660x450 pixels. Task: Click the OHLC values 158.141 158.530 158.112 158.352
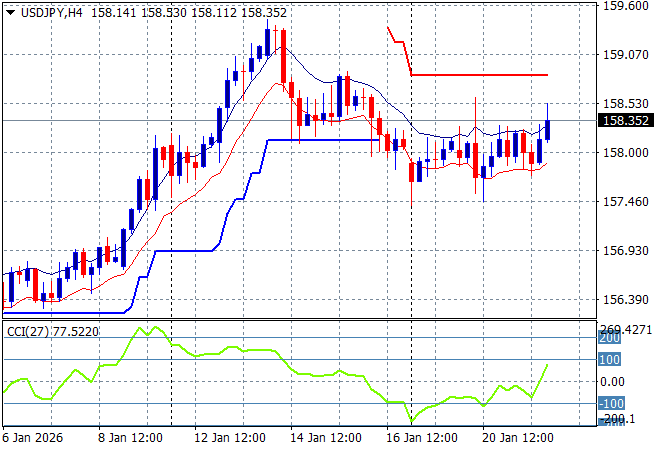[x=189, y=13]
